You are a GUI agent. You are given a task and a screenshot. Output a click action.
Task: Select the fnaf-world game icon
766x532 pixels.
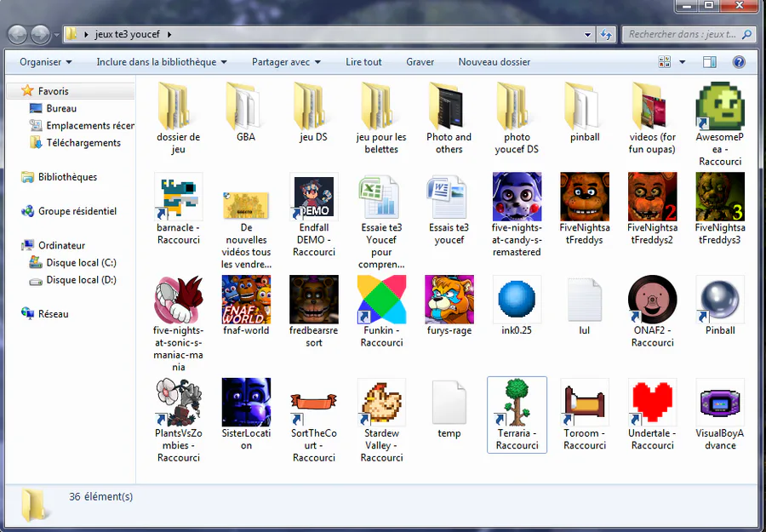[x=246, y=300]
